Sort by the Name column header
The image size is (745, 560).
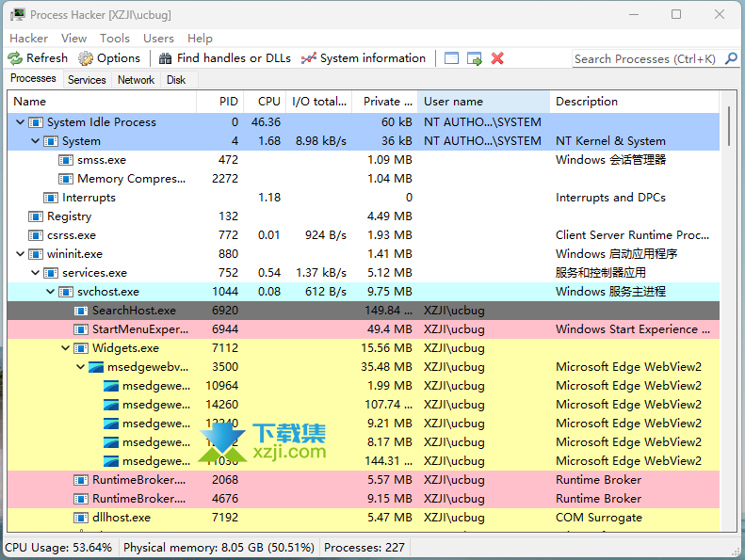[x=102, y=102]
